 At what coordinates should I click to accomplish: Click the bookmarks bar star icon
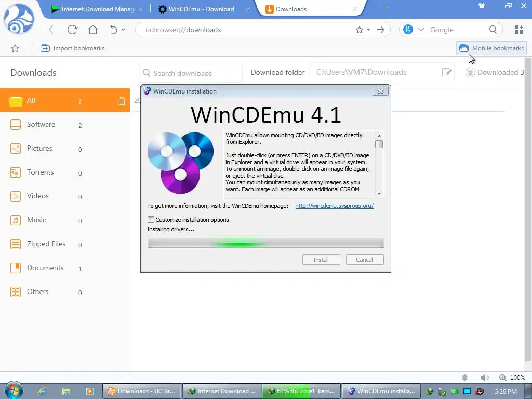(15, 48)
